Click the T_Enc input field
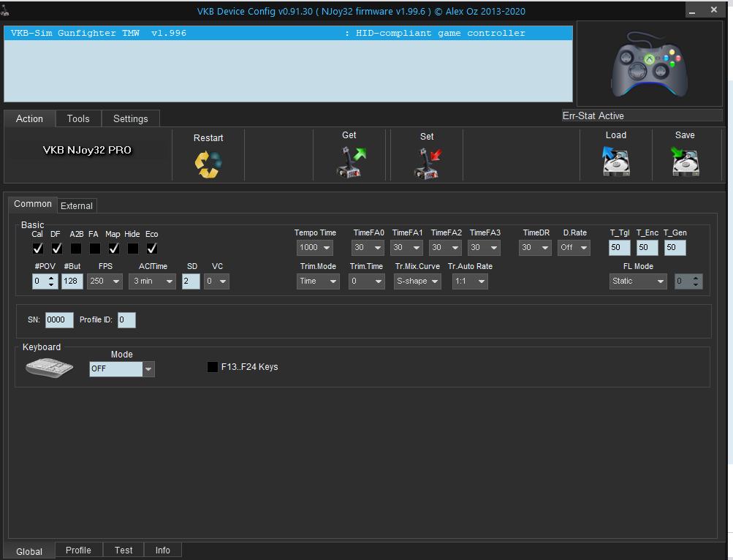Viewport: 733px width, 560px height. point(647,248)
